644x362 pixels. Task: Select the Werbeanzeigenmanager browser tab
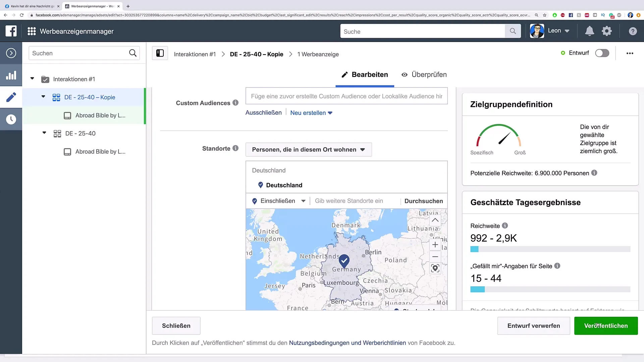93,6
